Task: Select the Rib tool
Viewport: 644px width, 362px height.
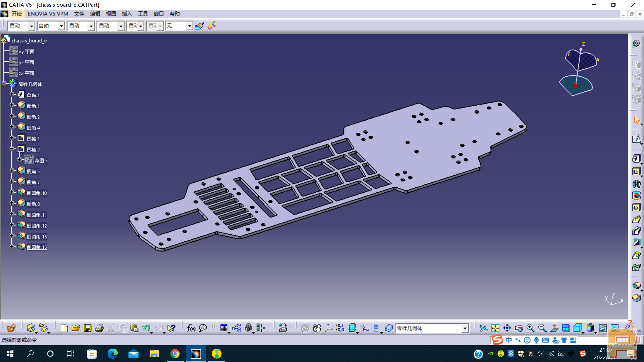Action: click(x=636, y=220)
